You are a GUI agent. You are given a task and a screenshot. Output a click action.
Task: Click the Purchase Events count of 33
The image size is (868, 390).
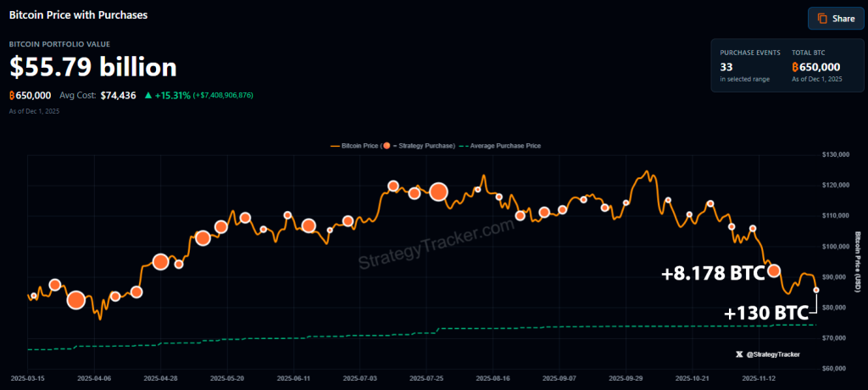click(x=726, y=66)
